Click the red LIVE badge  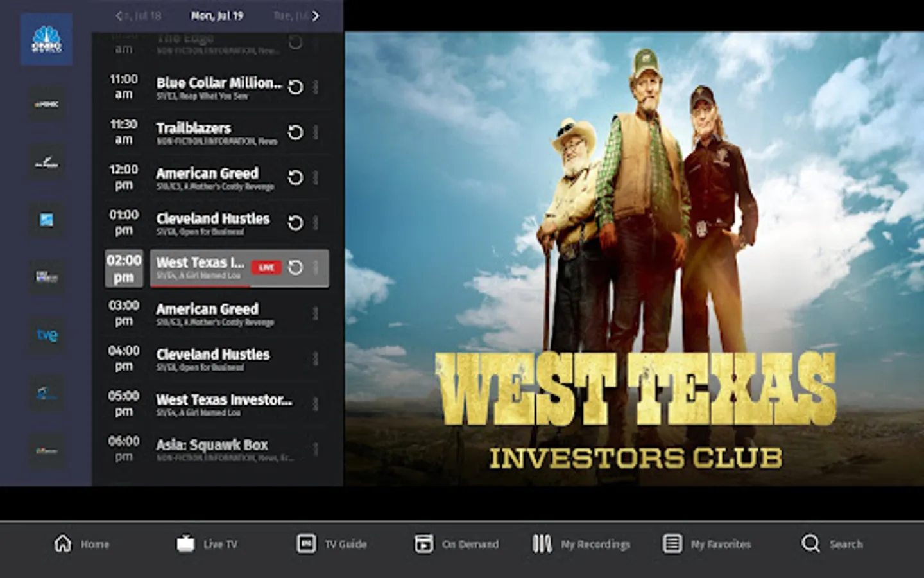[266, 267]
